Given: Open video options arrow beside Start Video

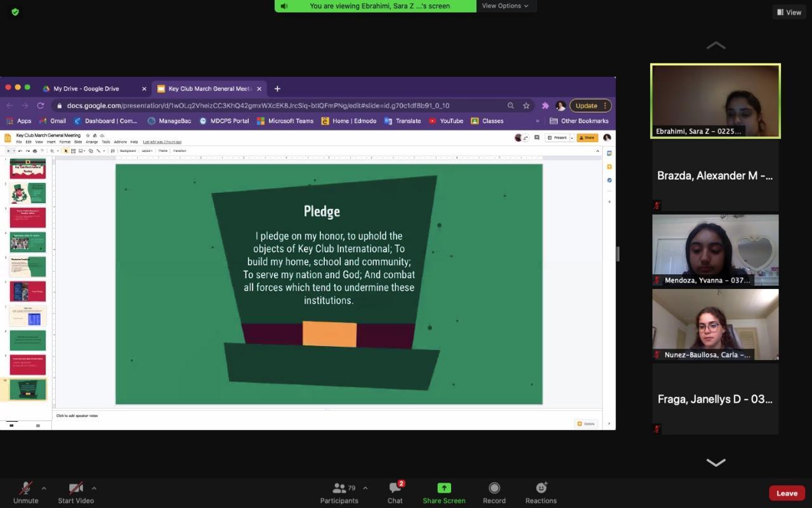Looking at the screenshot, I should pyautogui.click(x=94, y=488).
